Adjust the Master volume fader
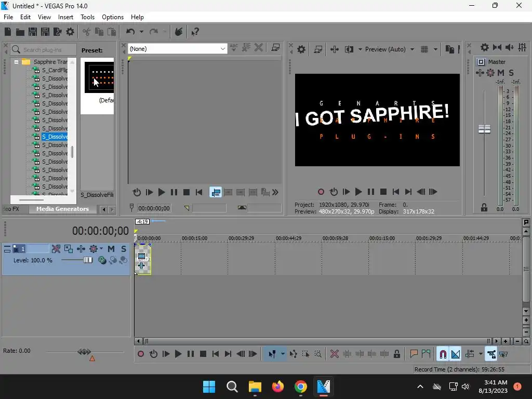The height and width of the screenshot is (399, 532). pos(485,129)
